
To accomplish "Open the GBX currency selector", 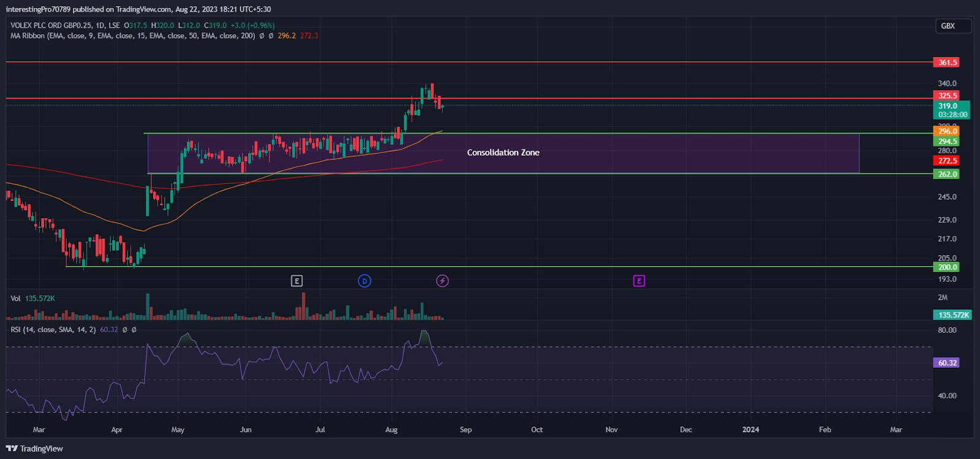I will point(954,26).
